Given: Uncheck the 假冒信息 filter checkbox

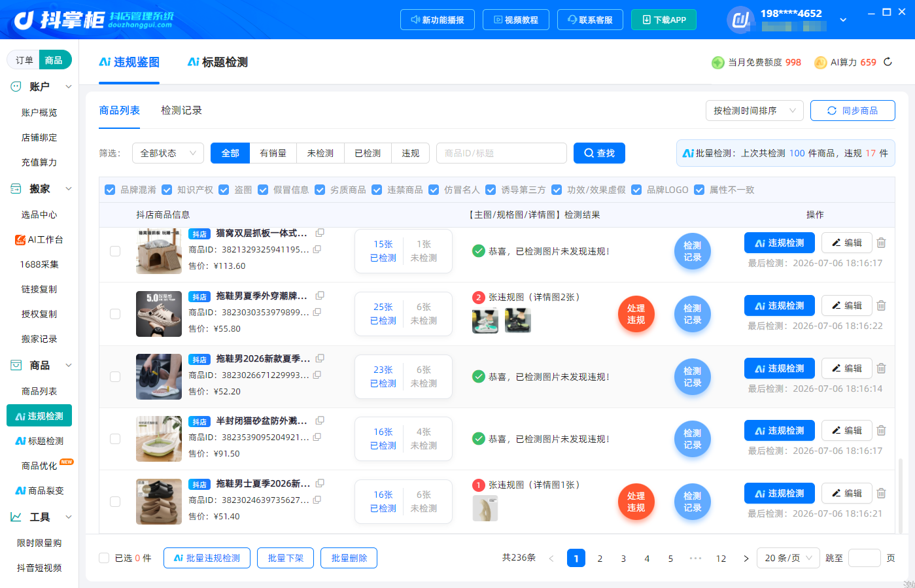Looking at the screenshot, I should [x=263, y=190].
